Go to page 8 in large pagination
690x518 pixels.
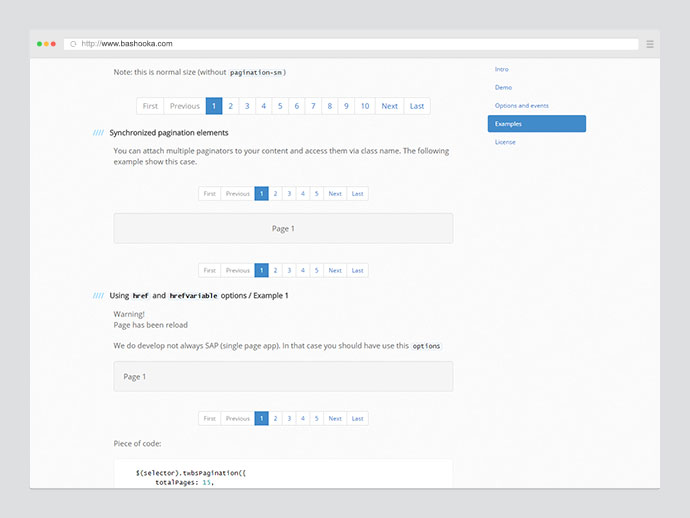[x=330, y=106]
